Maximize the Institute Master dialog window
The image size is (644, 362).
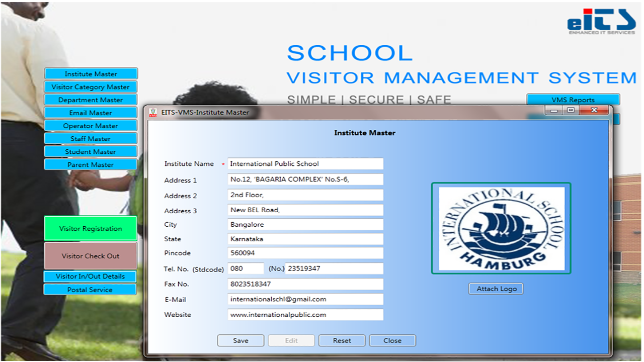click(571, 110)
